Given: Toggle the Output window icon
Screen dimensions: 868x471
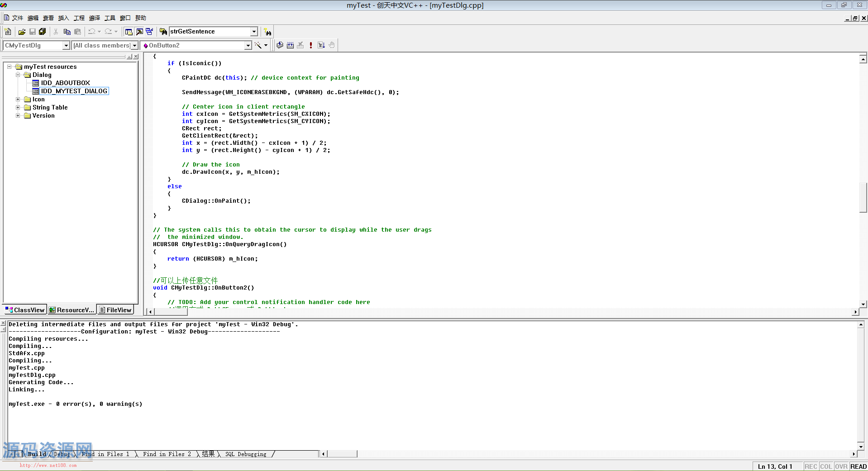Looking at the screenshot, I should pos(139,32).
